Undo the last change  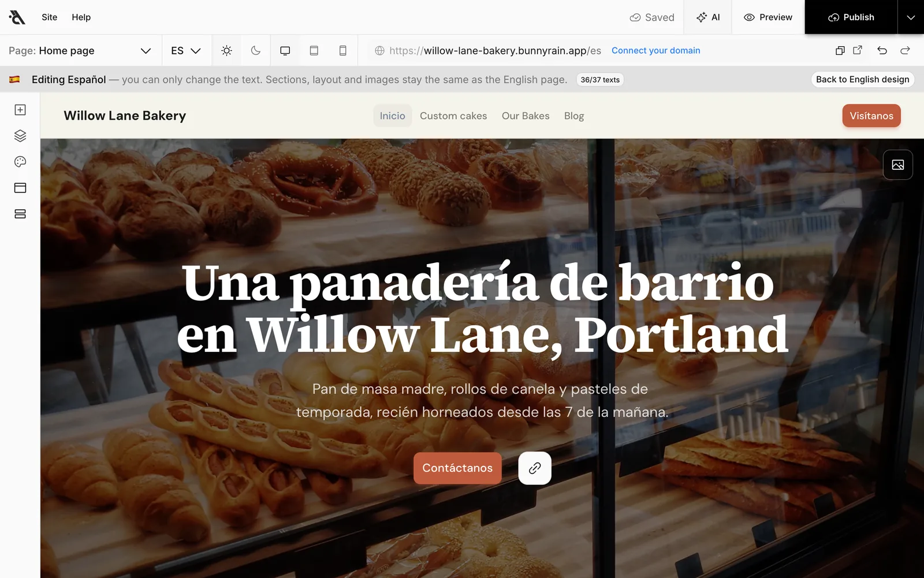click(882, 50)
